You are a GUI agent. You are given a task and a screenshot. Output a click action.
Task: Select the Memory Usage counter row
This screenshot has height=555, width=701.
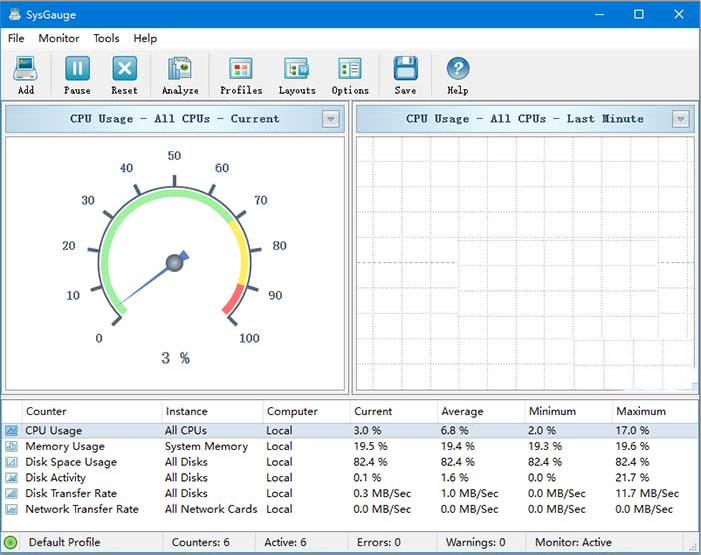pos(65,446)
